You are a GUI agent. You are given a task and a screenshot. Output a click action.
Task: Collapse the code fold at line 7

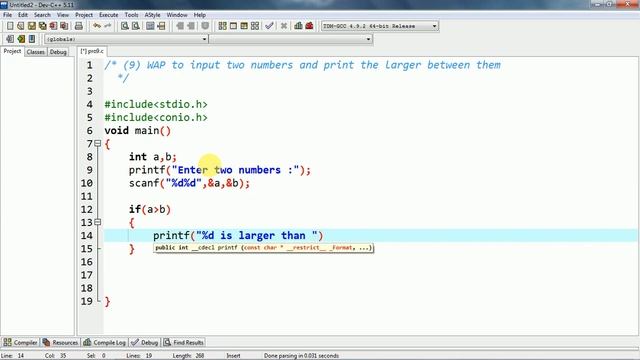[98, 143]
